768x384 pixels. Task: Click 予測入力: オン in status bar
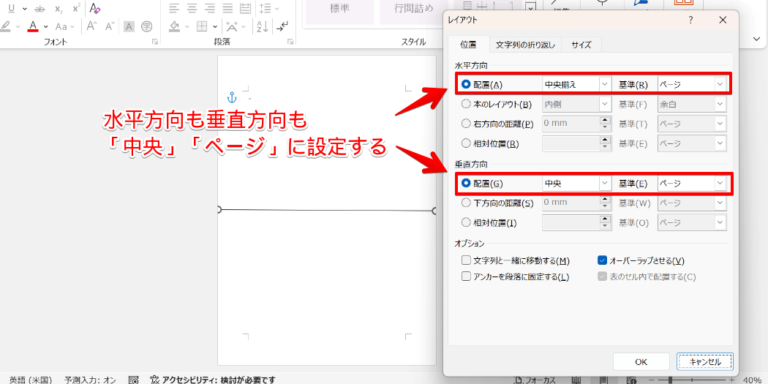[x=90, y=380]
